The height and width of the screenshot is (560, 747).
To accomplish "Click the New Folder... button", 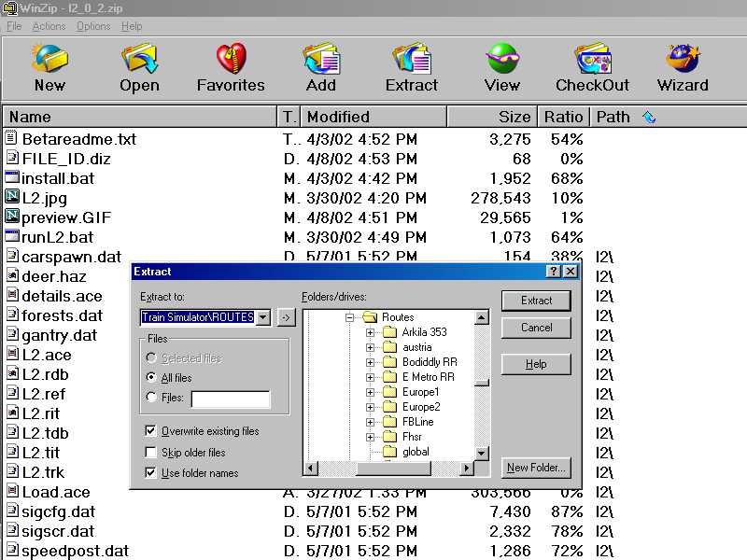I will (536, 468).
